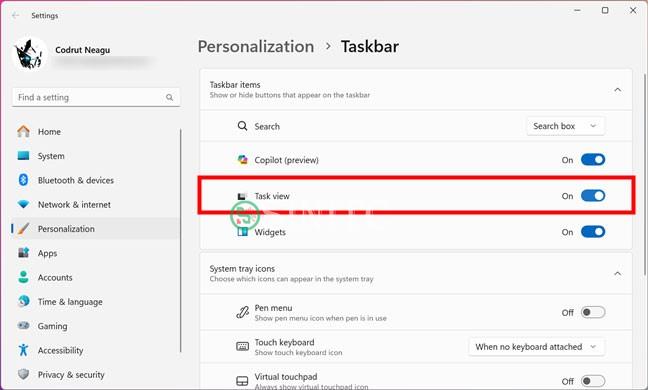Click the Privacy & security shield icon
Image resolution: width=648 pixels, height=390 pixels.
point(24,374)
